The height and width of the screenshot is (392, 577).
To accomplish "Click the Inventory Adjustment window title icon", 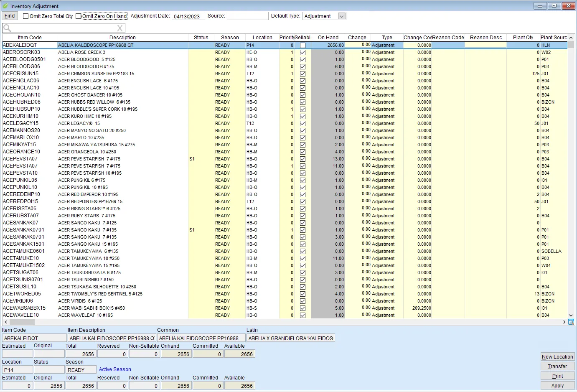I will point(5,6).
